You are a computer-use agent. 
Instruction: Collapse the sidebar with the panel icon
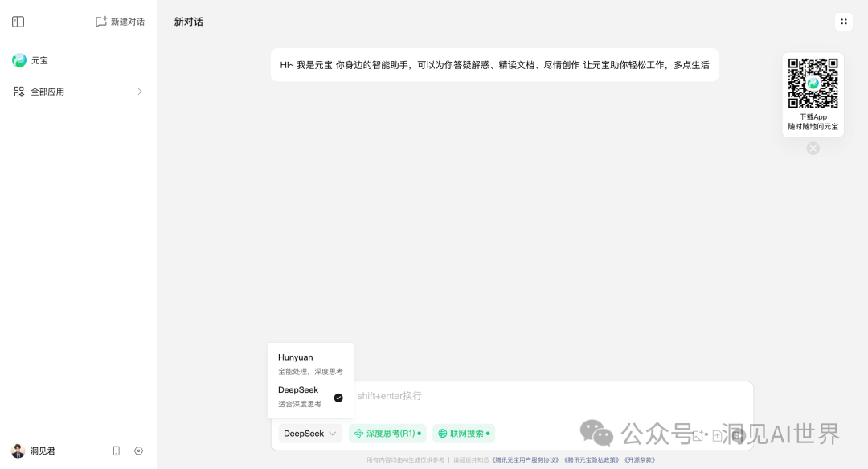18,22
